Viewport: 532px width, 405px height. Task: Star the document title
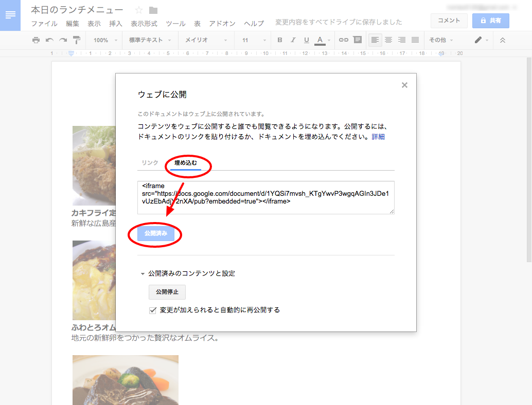point(138,10)
